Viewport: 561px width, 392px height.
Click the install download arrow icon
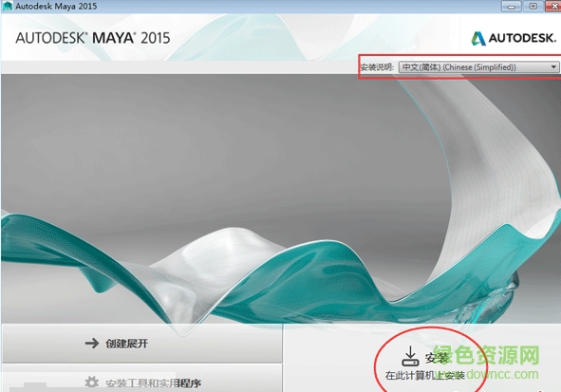click(410, 356)
